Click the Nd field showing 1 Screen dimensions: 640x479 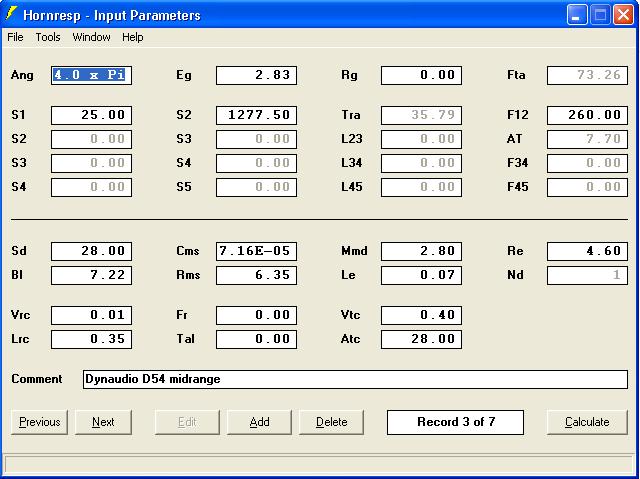tap(587, 275)
